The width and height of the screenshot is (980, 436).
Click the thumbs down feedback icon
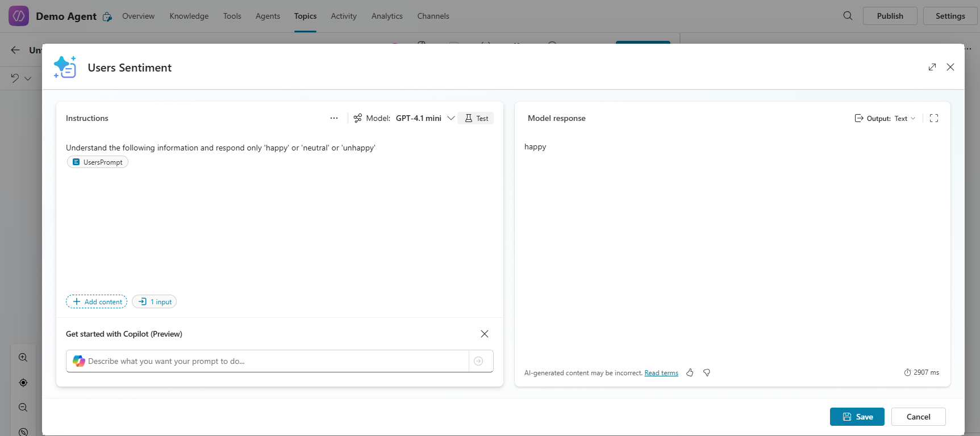coord(707,373)
